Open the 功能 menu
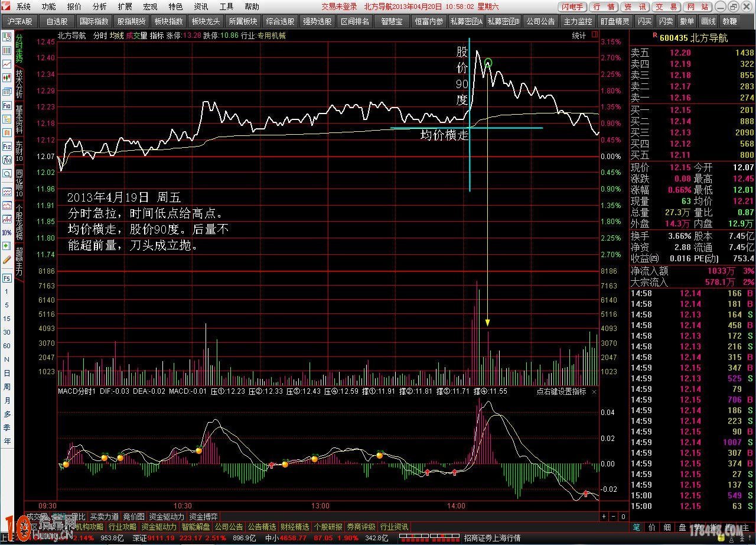 click(49, 7)
